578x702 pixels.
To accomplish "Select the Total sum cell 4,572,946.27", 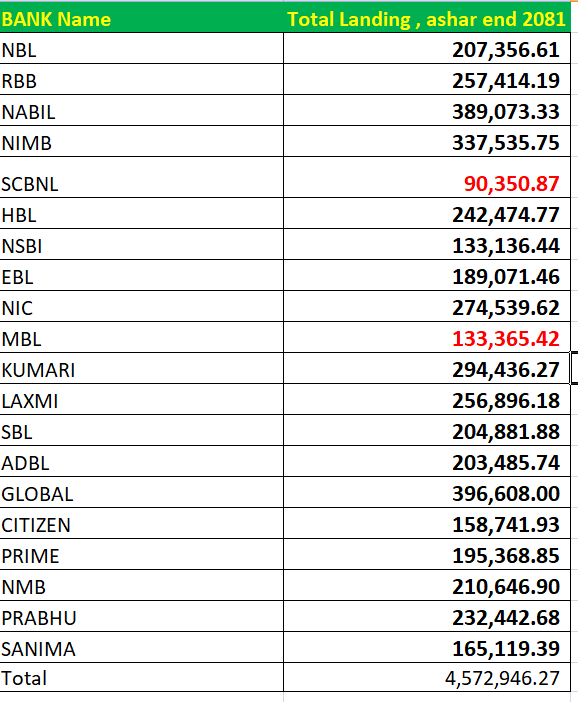I will pos(427,677).
